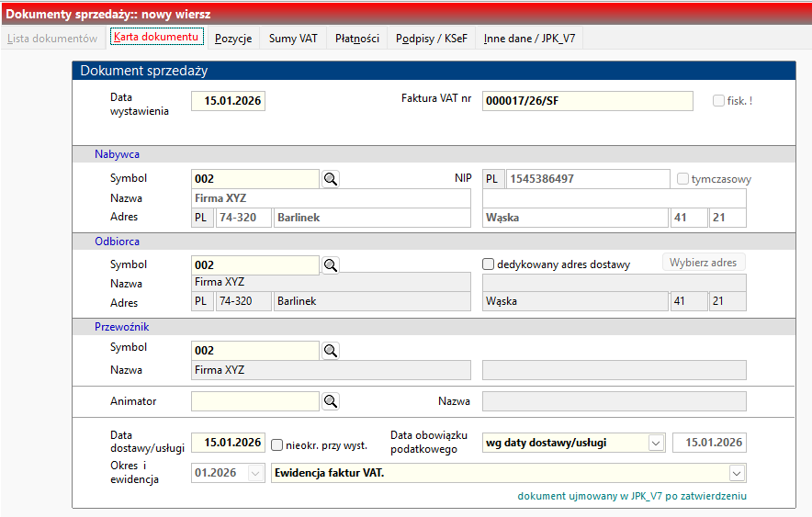Expand the period 01.2026 dropdown
Screen dimensions: 812x517
[x=254, y=473]
